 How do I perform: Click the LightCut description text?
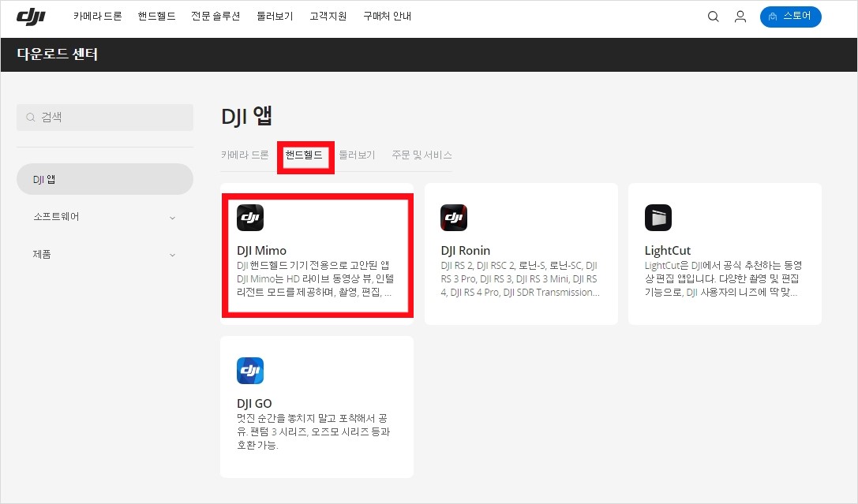[723, 278]
